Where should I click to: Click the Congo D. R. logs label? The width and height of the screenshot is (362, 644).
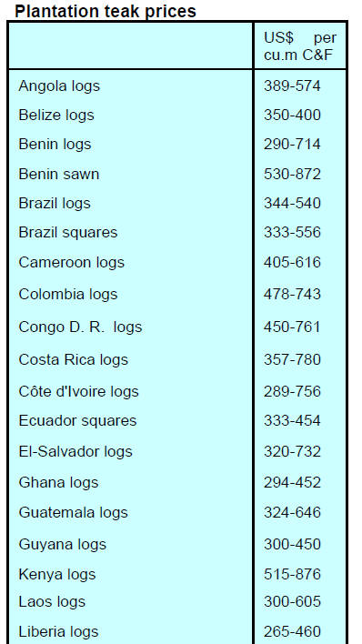click(x=80, y=327)
